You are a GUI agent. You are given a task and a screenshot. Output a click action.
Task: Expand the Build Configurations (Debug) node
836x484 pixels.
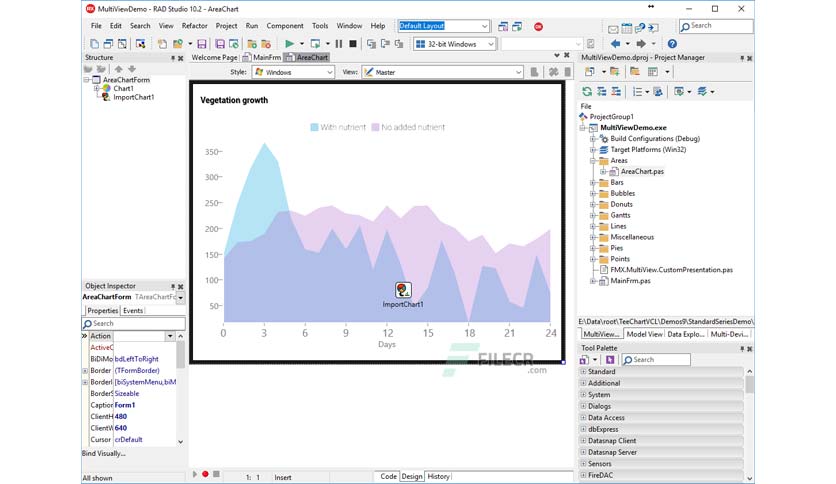click(x=592, y=139)
